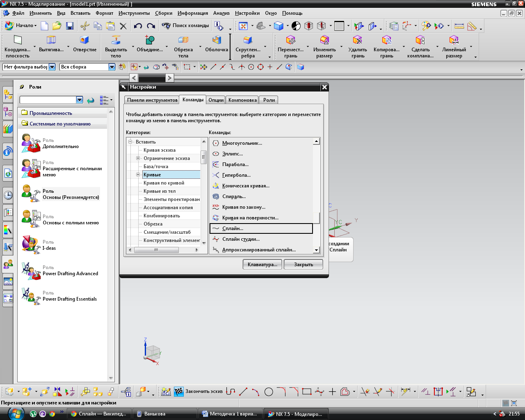This screenshot has width=525, height=420.
Task: Select the Отверстие hole tool
Action: (x=85, y=43)
